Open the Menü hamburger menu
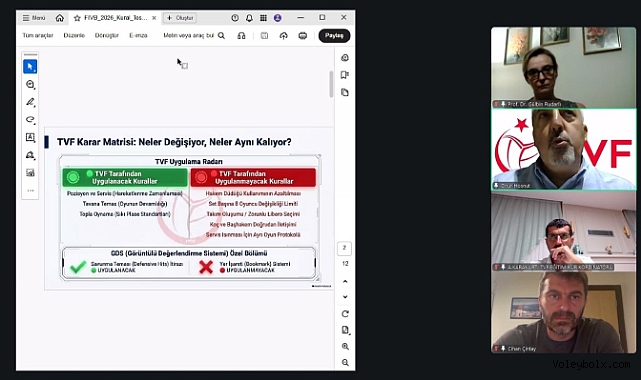 click(34, 18)
